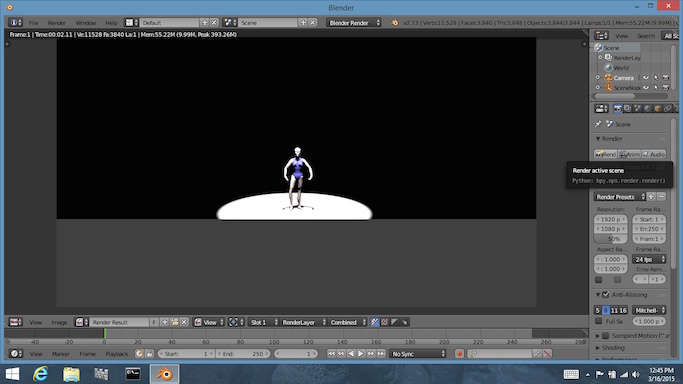Click the Blender logo icon in info header

(x=395, y=23)
